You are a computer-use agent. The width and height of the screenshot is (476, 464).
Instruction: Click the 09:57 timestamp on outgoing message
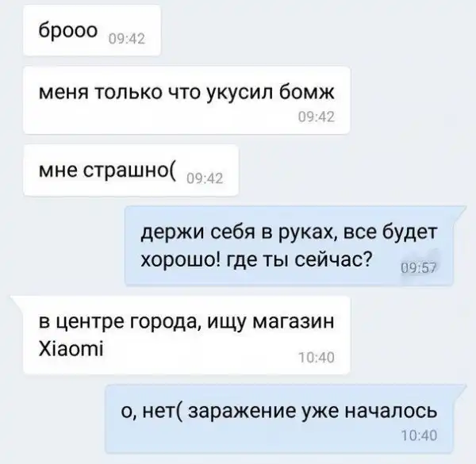[419, 268]
